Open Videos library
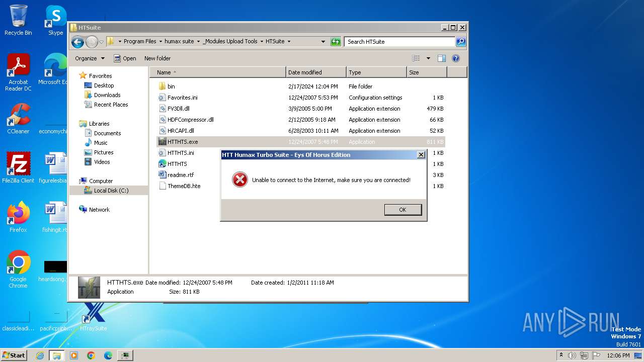 tap(102, 162)
